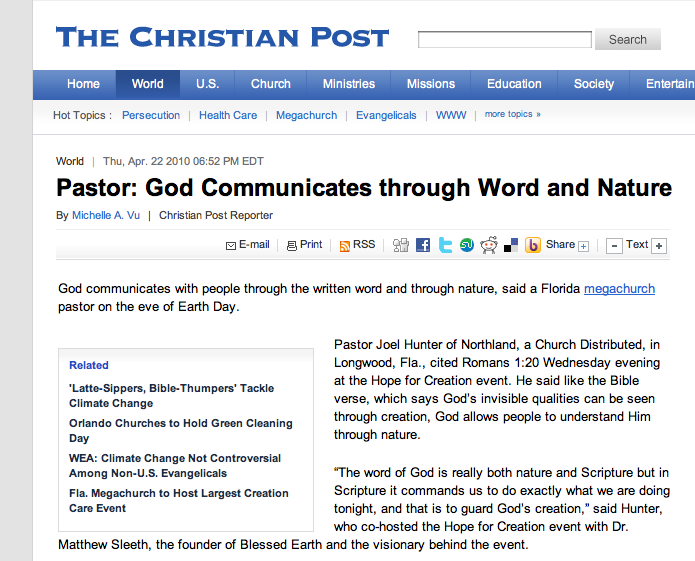Click the Search button
This screenshot has width=695, height=561.
628,39
